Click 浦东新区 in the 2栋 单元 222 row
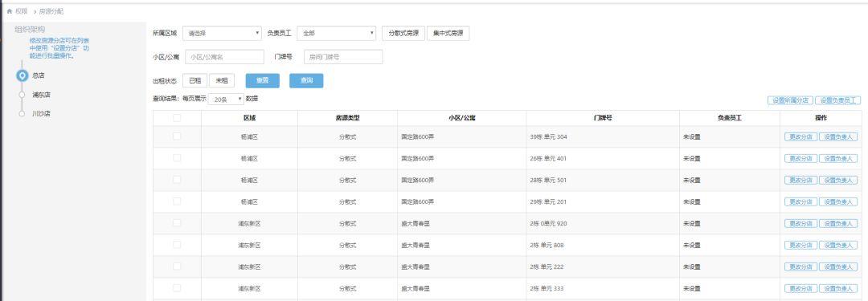Image resolution: width=868 pixels, height=301 pixels. (250, 266)
